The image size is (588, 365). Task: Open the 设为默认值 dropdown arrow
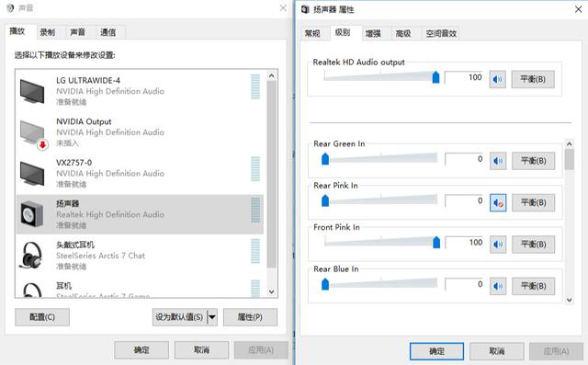(x=212, y=317)
